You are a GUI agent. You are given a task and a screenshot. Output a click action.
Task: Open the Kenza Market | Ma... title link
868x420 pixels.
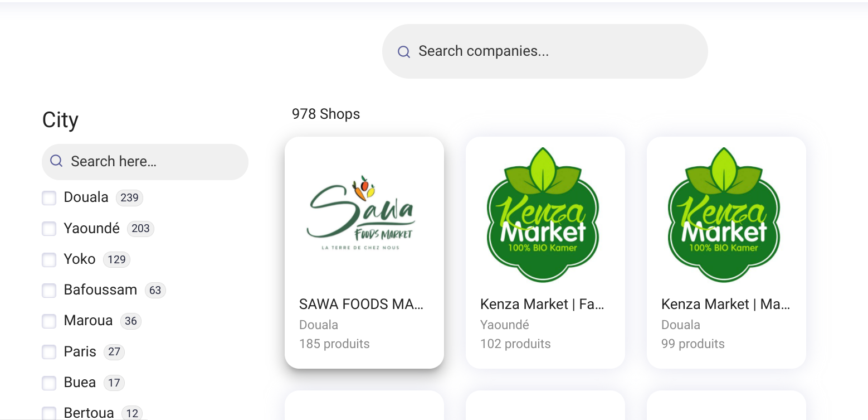[x=725, y=304]
